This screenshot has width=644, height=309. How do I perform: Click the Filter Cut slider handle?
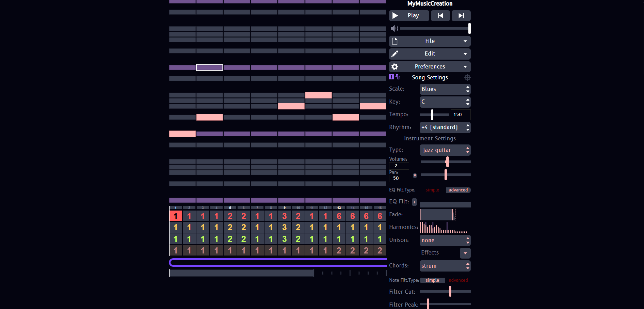[x=450, y=291]
